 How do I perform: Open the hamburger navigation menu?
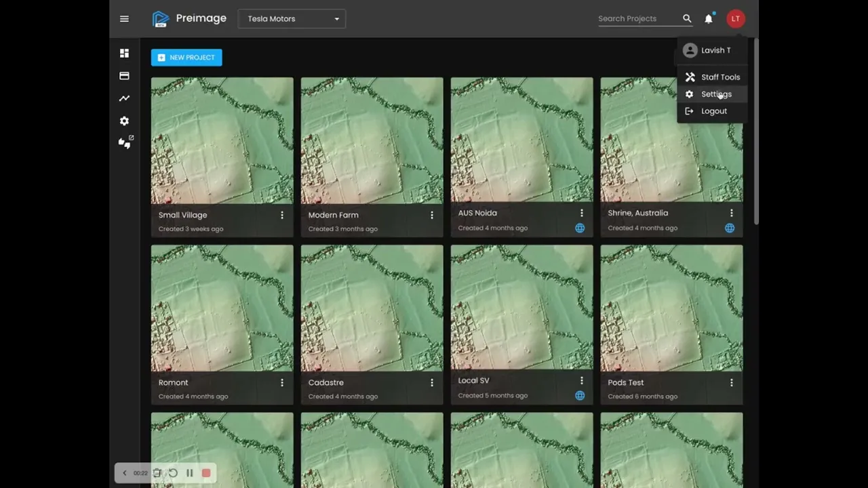(x=124, y=19)
